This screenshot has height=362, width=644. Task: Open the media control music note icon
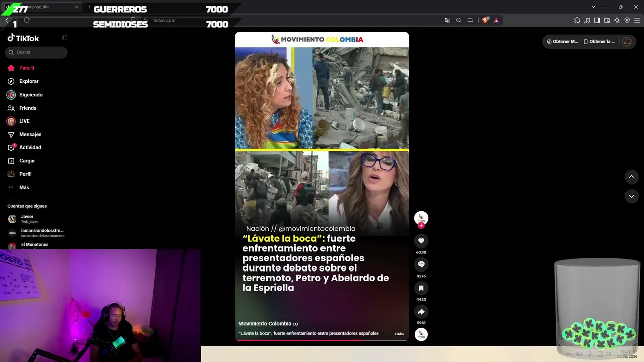coord(587,20)
